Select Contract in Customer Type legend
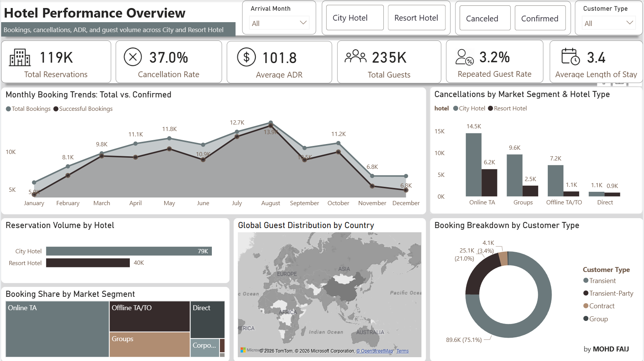This screenshot has width=644, height=361. pos(599,306)
